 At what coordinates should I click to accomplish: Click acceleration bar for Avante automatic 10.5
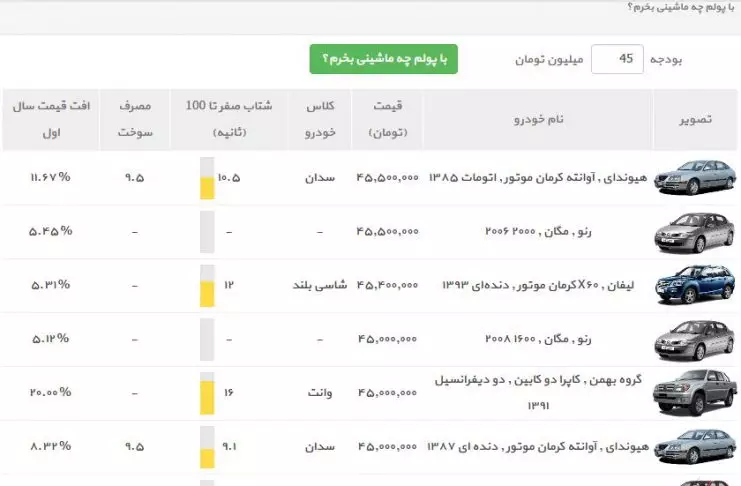(x=207, y=178)
